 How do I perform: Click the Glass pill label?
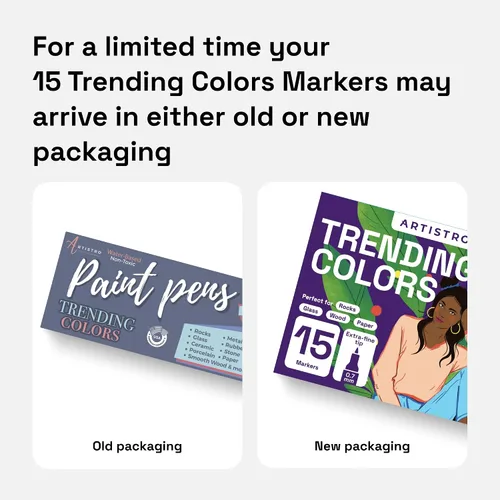coord(310,310)
